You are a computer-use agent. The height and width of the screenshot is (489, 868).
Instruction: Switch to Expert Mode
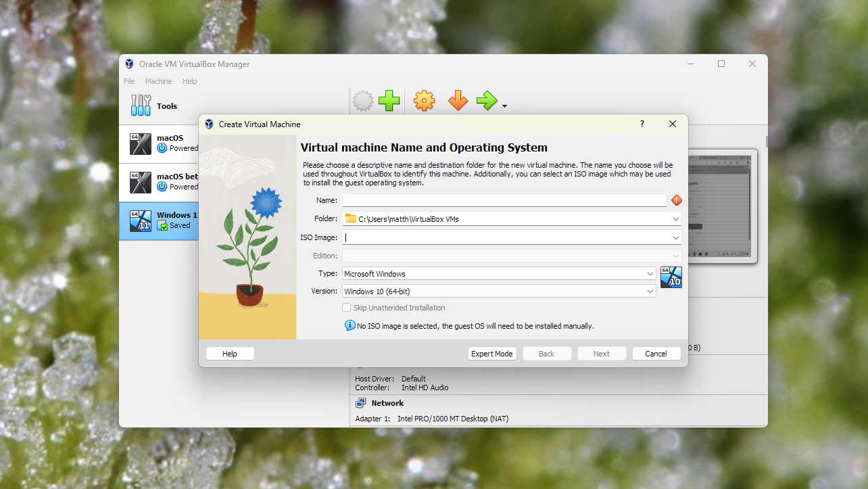point(492,354)
